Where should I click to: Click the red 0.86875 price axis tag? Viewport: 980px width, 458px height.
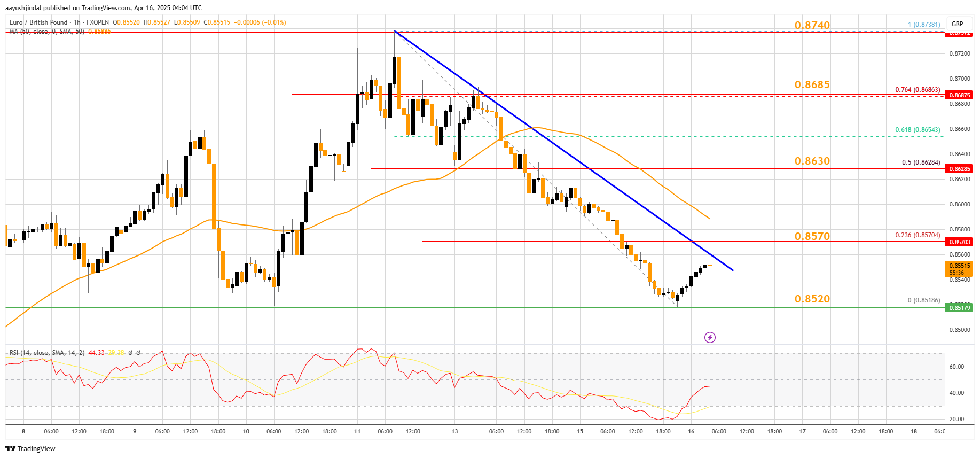coord(959,95)
